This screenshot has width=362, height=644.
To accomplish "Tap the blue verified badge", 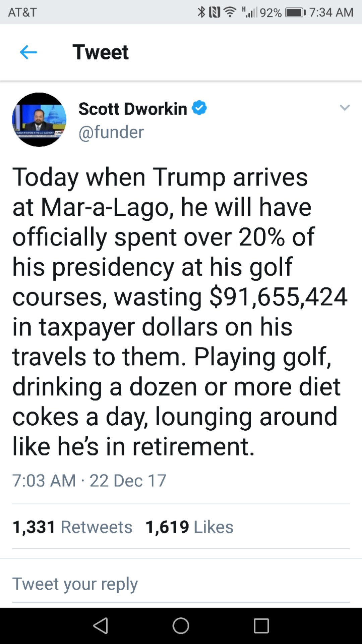I will point(199,108).
